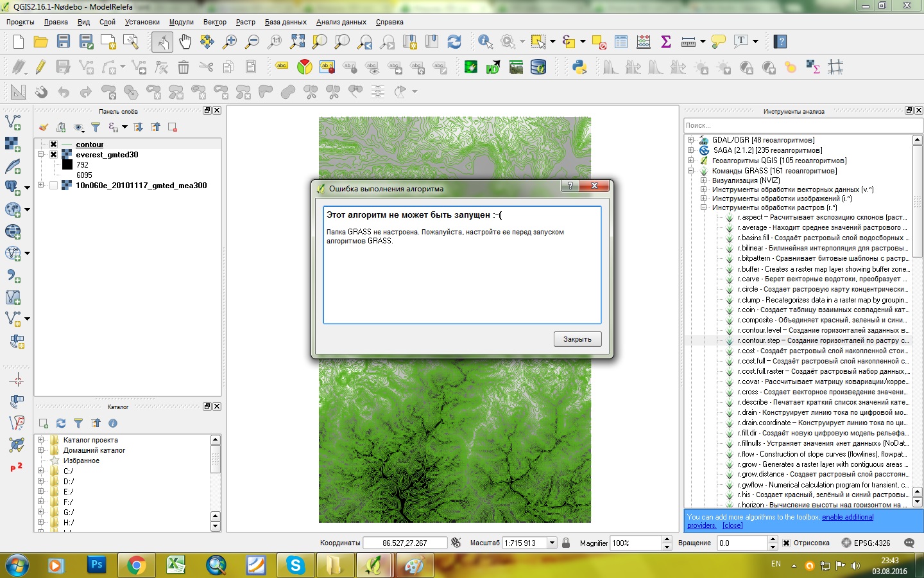Click the Refresh map icon

click(x=454, y=42)
